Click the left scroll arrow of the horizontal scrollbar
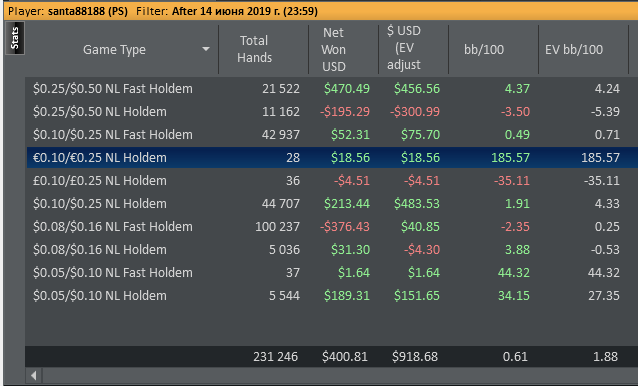The height and width of the screenshot is (386, 638). click(x=34, y=375)
